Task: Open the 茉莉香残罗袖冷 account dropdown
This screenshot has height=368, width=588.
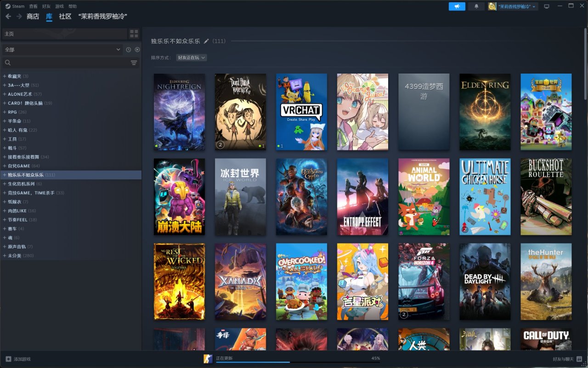Action: click(x=516, y=6)
